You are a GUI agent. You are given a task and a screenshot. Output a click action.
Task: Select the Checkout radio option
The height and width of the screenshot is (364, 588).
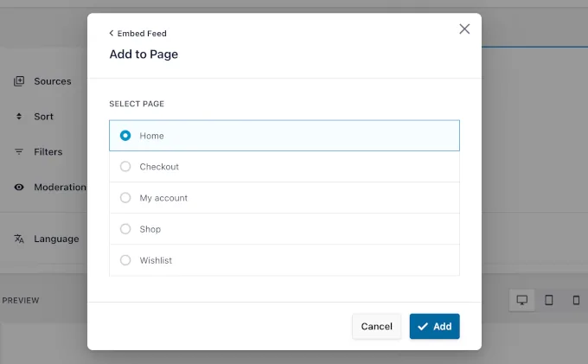click(x=125, y=167)
